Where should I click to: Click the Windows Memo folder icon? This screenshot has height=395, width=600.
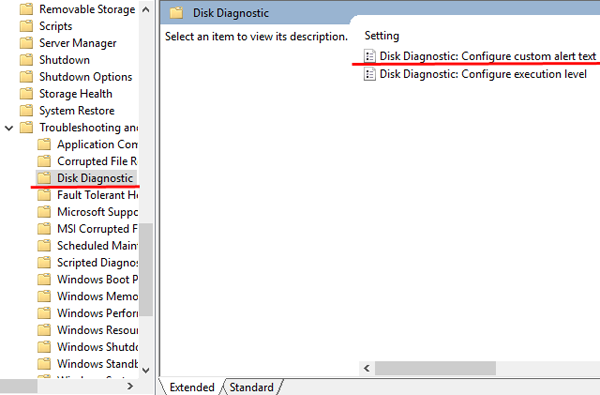(44, 296)
